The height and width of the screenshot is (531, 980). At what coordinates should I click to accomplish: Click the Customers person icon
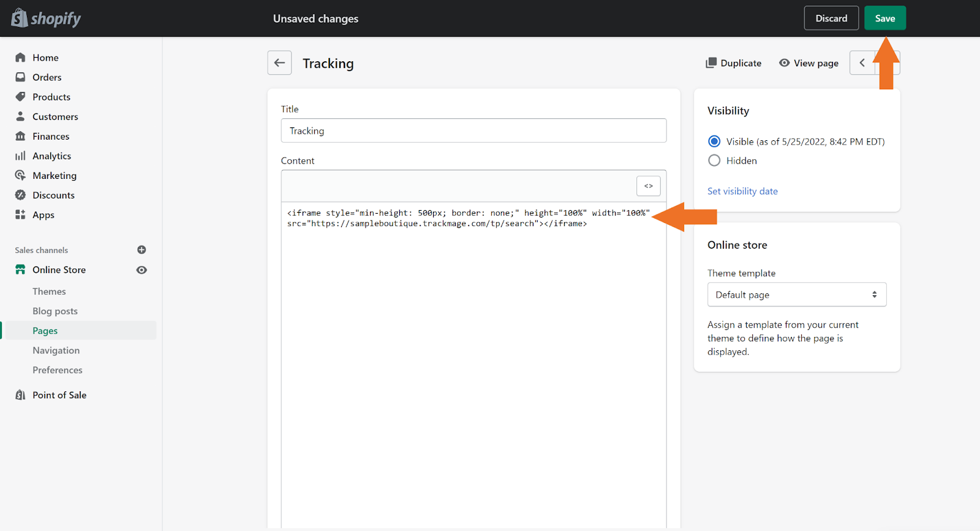[20, 116]
